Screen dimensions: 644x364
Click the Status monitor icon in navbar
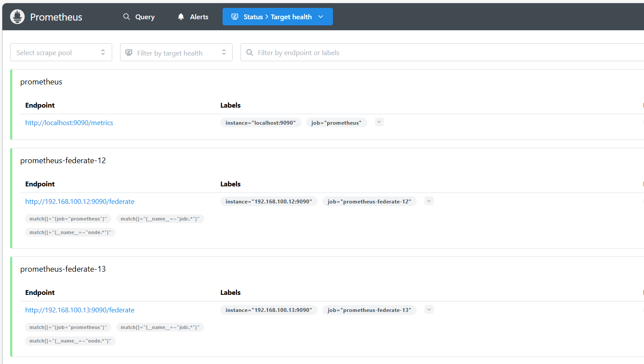[x=235, y=17]
